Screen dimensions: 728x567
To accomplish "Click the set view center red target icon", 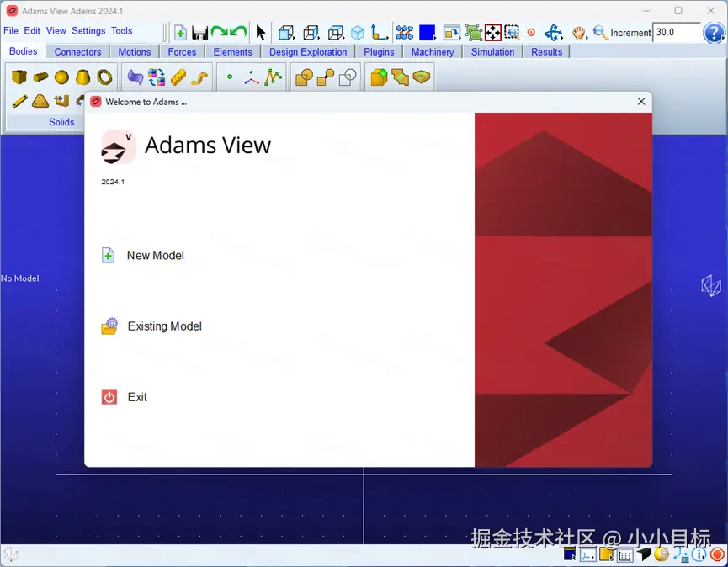I will [x=531, y=33].
